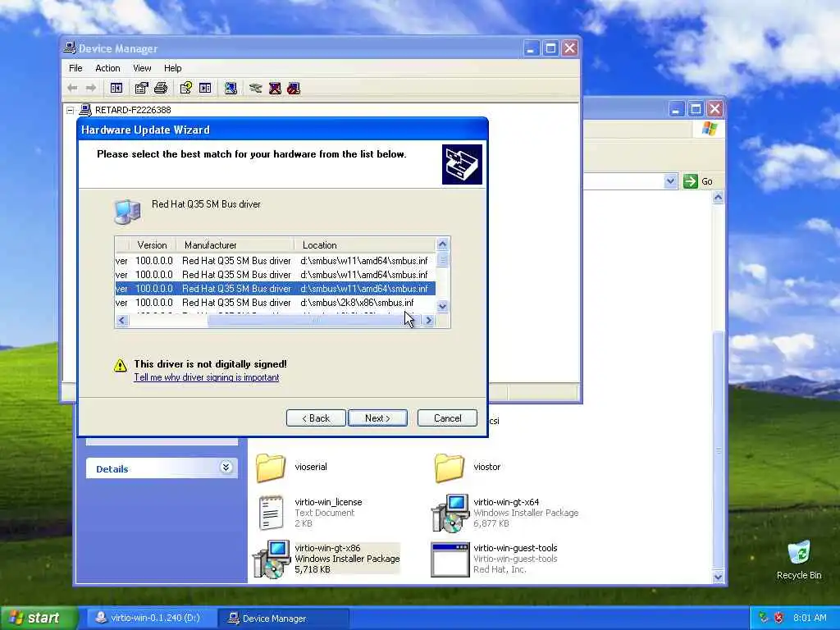Screen dimensions: 840x630
Task: Open Properties via the Device Manager toolbar icon
Action: click(x=141, y=88)
